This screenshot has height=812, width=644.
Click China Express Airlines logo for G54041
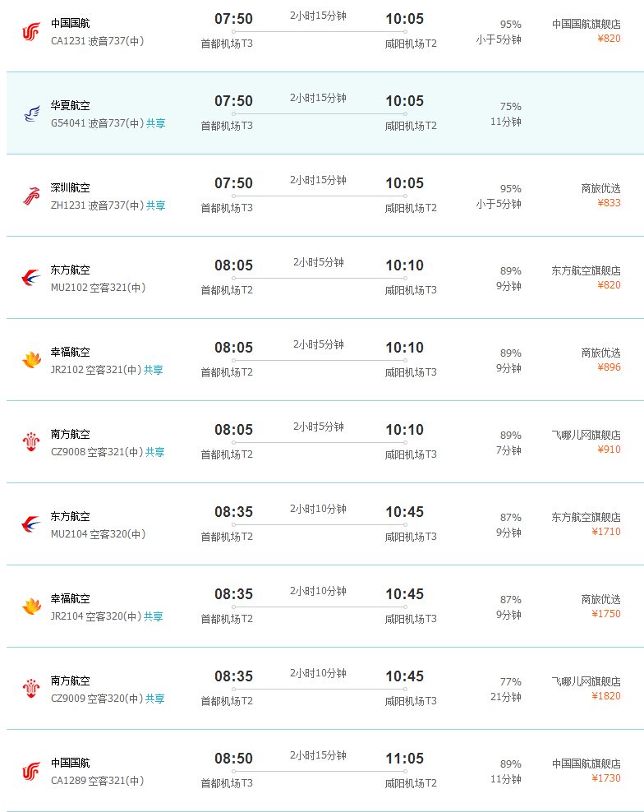(x=30, y=113)
